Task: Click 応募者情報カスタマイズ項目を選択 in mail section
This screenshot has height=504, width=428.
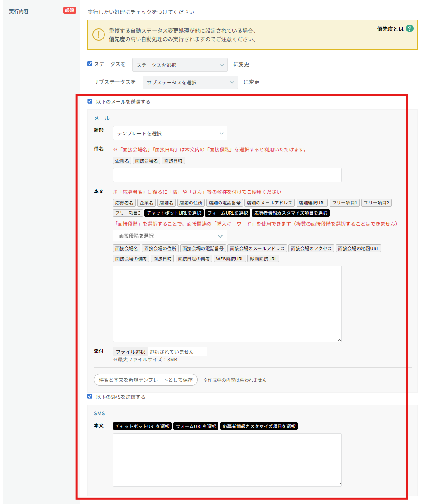Action: [x=291, y=213]
